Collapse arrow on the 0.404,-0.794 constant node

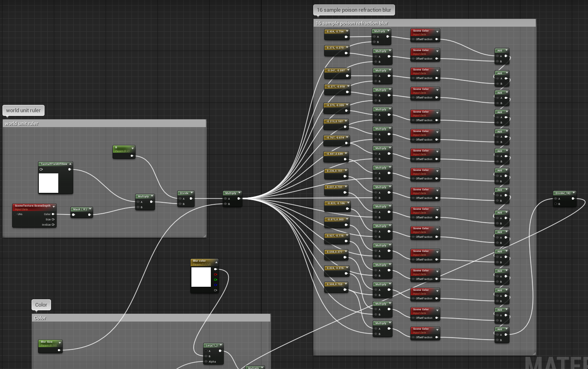pos(347,31)
